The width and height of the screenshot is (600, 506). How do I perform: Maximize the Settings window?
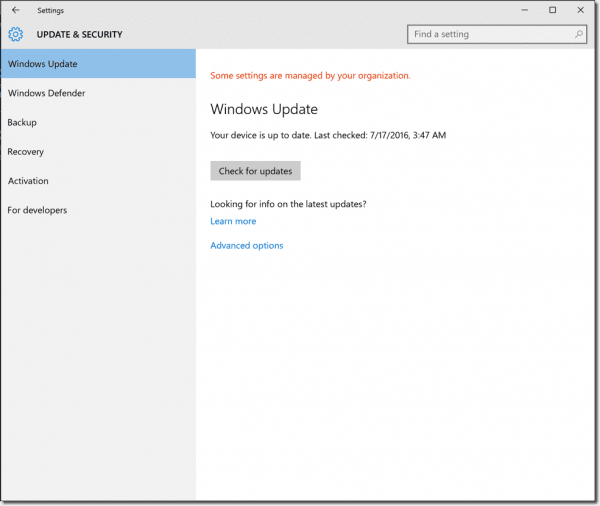click(x=553, y=10)
